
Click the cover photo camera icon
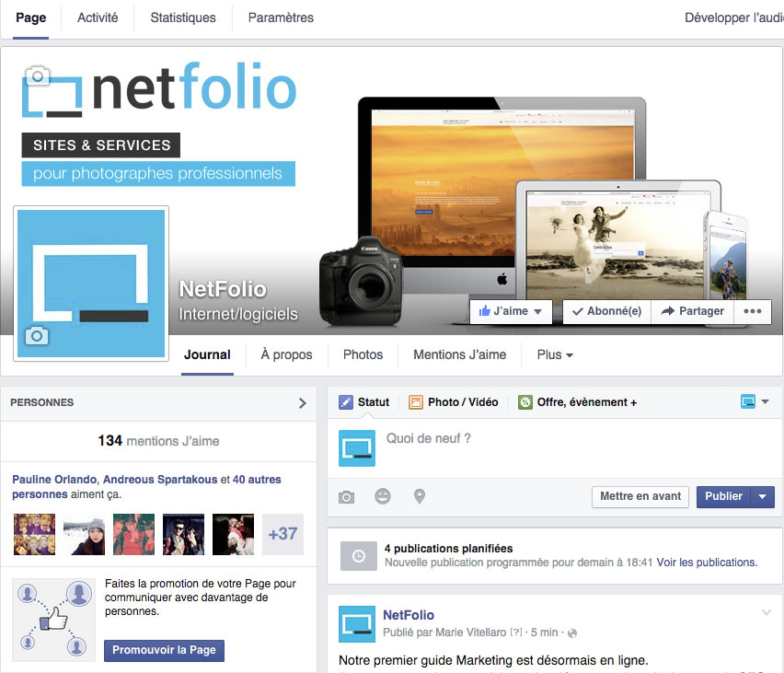[x=38, y=76]
